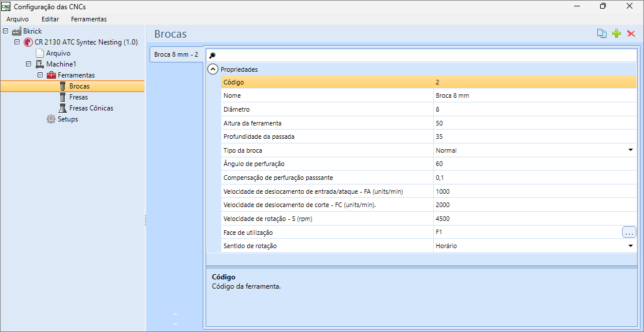Image resolution: width=644 pixels, height=332 pixels.
Task: Select the Broca 8 mm - 2 tab
Action: click(176, 54)
